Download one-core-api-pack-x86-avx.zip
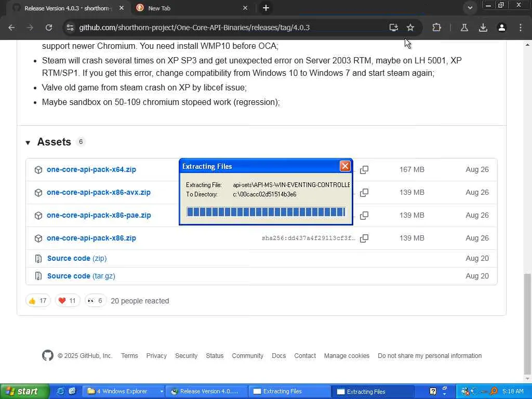The height and width of the screenshot is (399, 532). tap(98, 192)
